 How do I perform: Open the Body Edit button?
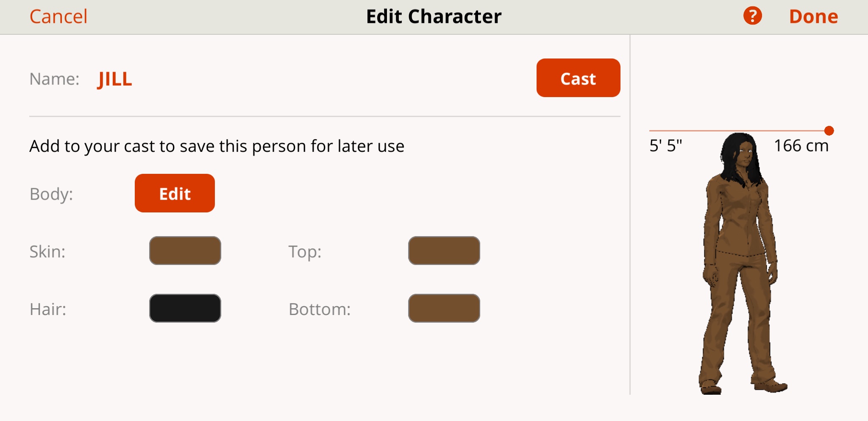(175, 193)
